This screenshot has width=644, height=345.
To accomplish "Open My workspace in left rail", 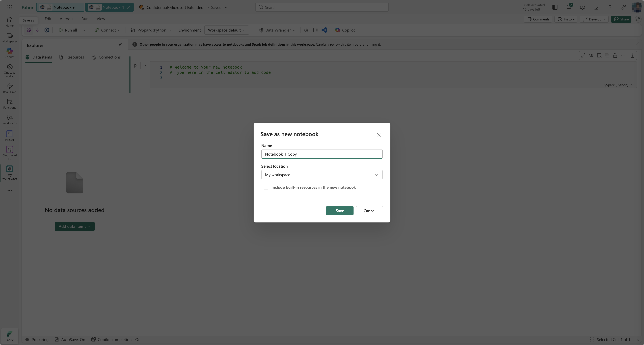I will (10, 173).
